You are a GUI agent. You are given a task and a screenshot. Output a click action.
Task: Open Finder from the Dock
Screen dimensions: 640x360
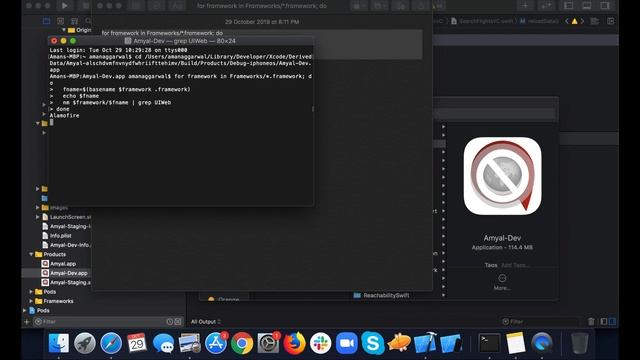(59, 343)
